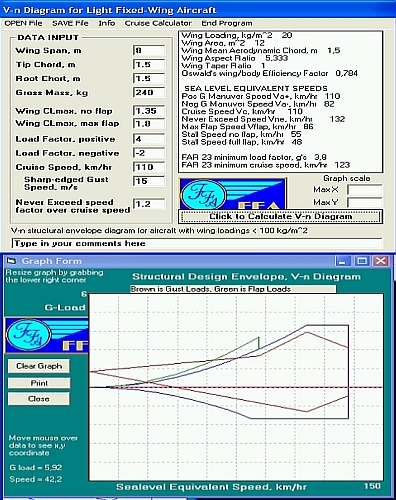
Task: Close the Graph Form with X button
Action: (381, 261)
